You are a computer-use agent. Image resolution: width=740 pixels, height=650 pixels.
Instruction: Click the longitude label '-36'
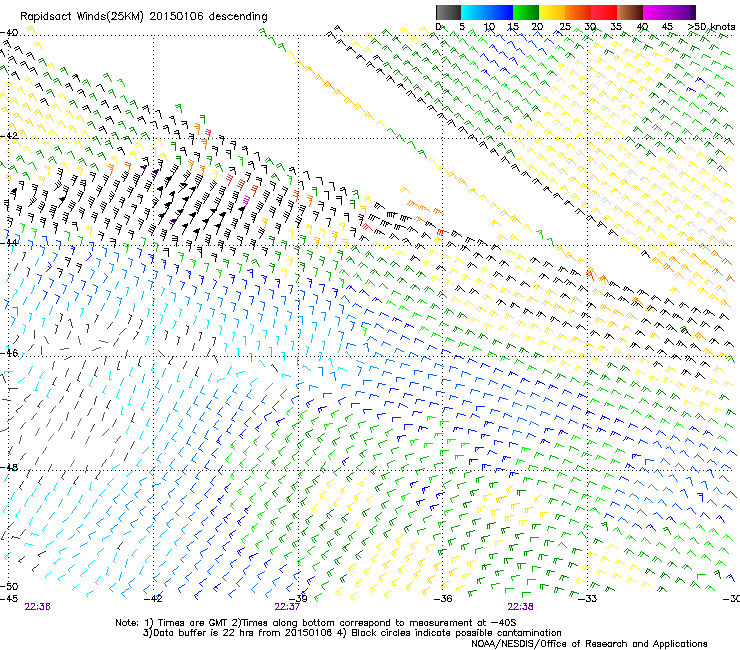click(443, 599)
